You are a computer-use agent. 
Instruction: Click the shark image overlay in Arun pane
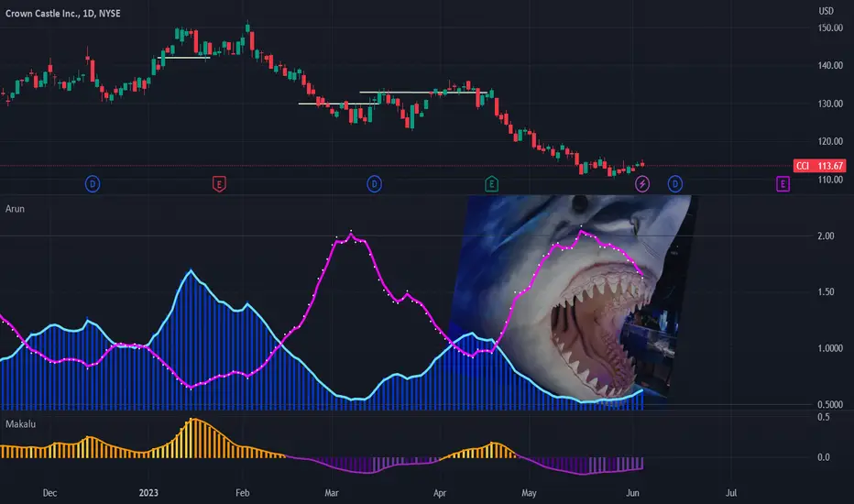tap(569, 299)
